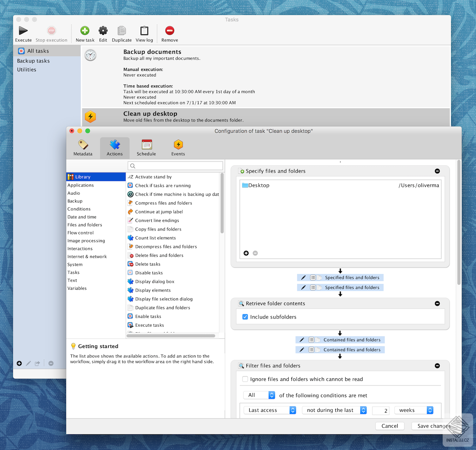Click the actions library search field
This screenshot has height=450, width=476.
[175, 166]
